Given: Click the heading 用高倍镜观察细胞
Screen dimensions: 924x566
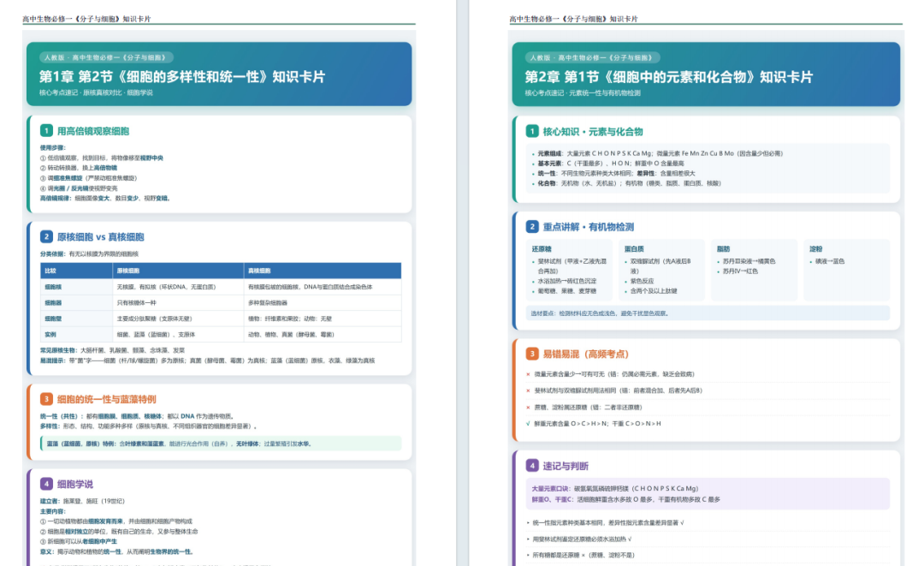Looking at the screenshot, I should click(93, 131).
